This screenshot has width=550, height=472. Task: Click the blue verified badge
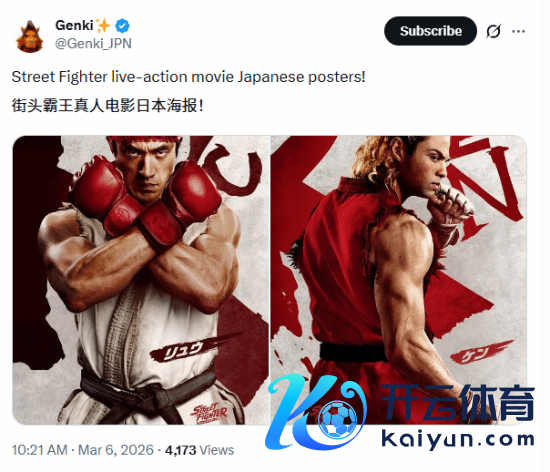tap(122, 26)
